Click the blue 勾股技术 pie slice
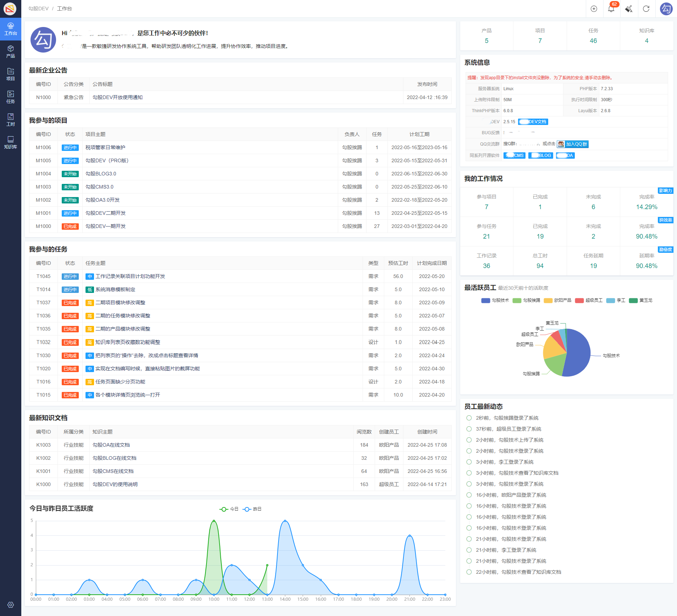The image size is (677, 616). [x=579, y=353]
